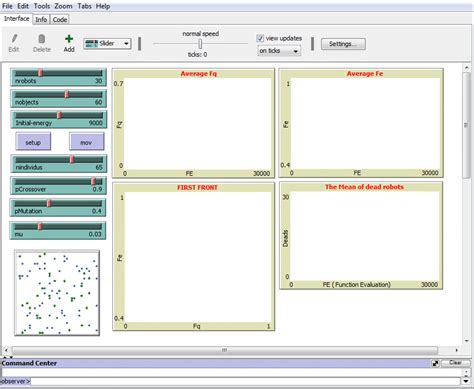Open the Zoom menu
The image size is (474, 389).
coord(63,6)
